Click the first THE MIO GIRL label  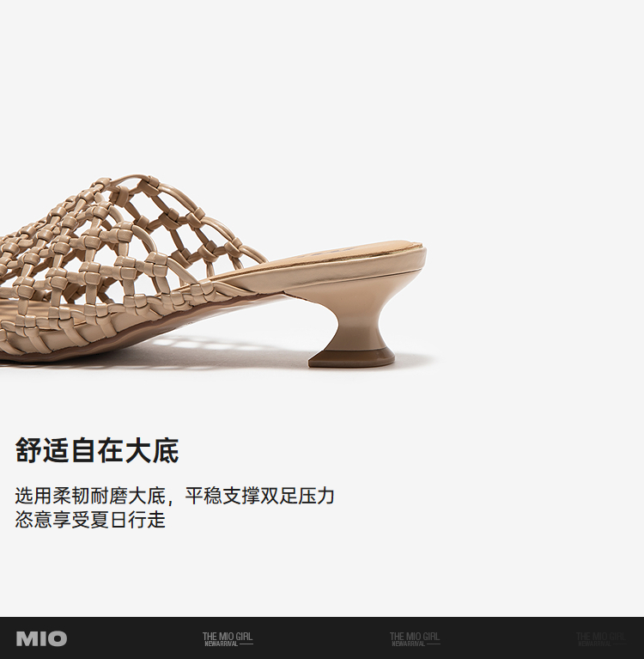(228, 637)
